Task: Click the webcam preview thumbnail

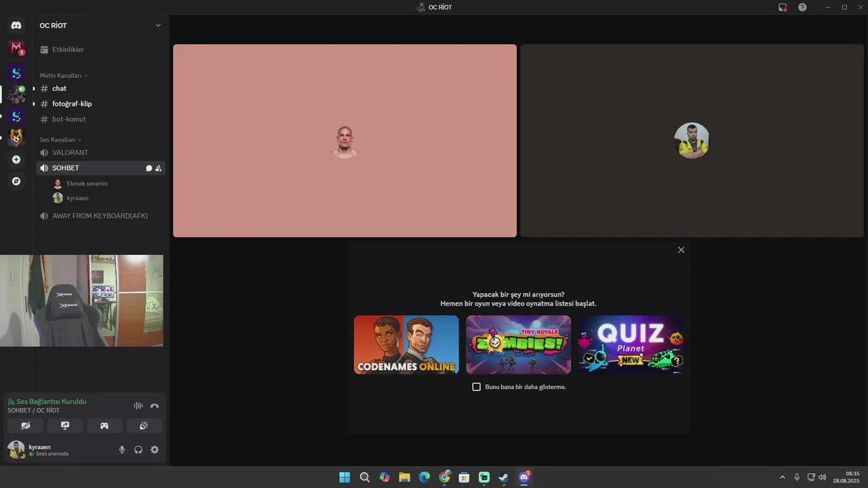Action: coord(81,301)
